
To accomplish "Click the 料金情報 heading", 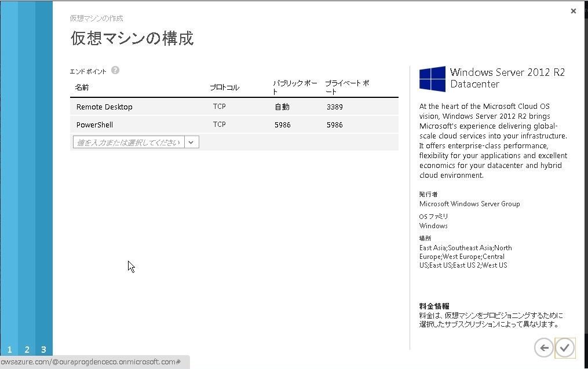I will (x=434, y=306).
